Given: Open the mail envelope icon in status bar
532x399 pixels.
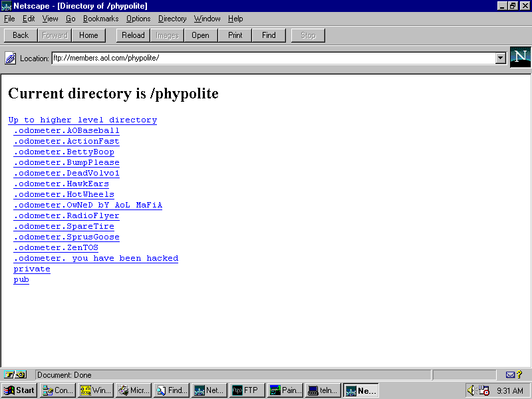Looking at the screenshot, I should tap(510, 374).
